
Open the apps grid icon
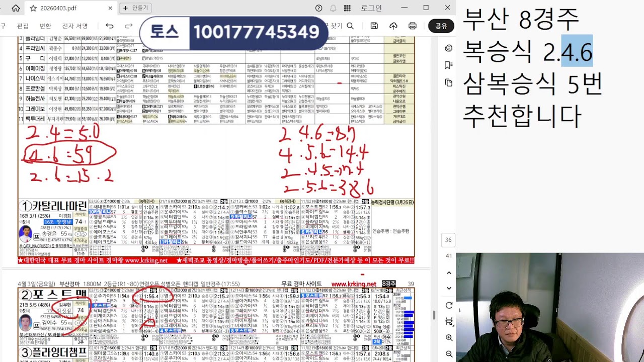pyautogui.click(x=347, y=8)
